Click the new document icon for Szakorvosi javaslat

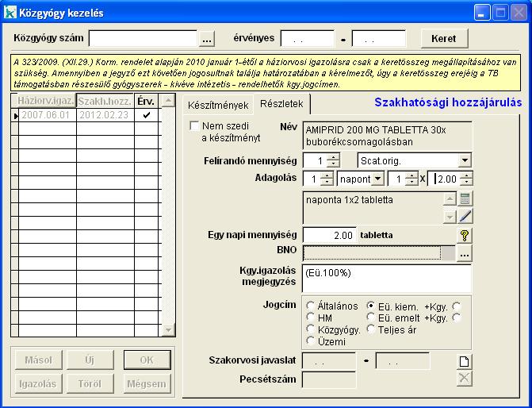(x=465, y=361)
